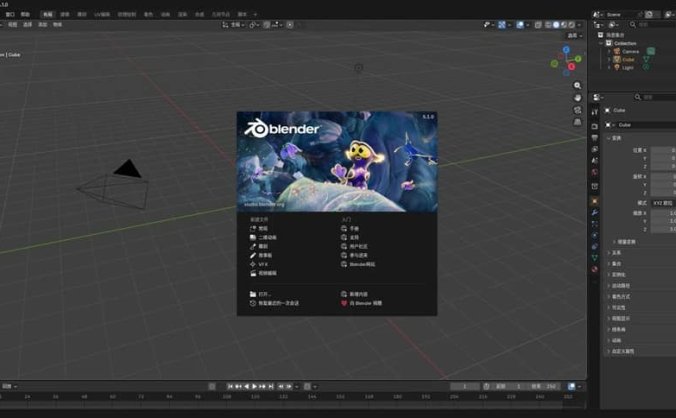Screen dimensions: 676x418
Task: Open the Modifiers wrench properties tab
Action: (x=595, y=212)
